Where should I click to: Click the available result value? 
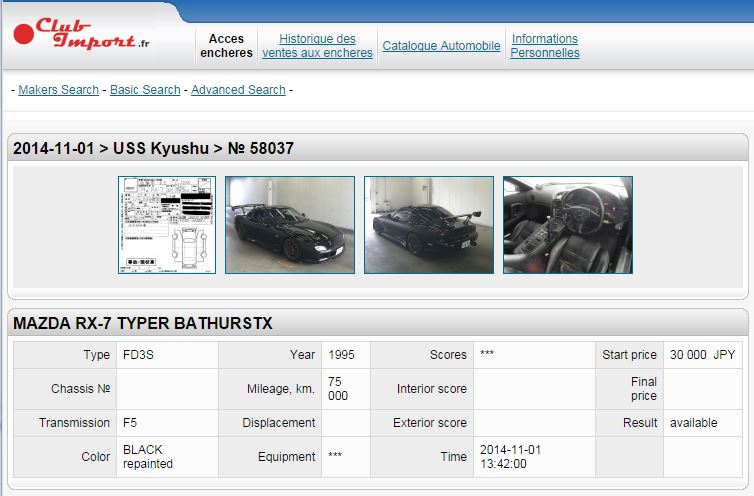point(693,423)
